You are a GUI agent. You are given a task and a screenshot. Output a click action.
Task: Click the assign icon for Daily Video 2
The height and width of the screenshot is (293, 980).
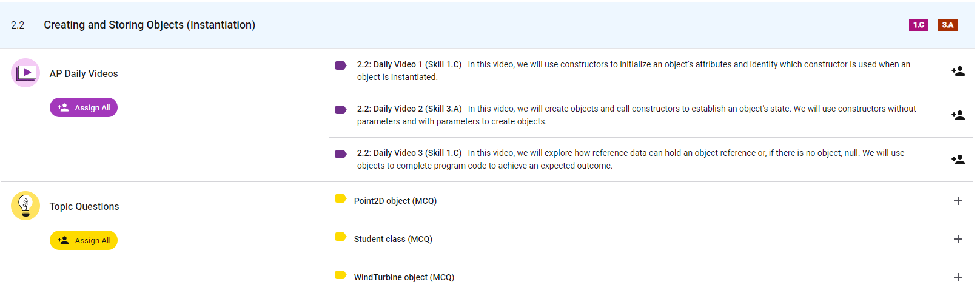[x=958, y=115]
